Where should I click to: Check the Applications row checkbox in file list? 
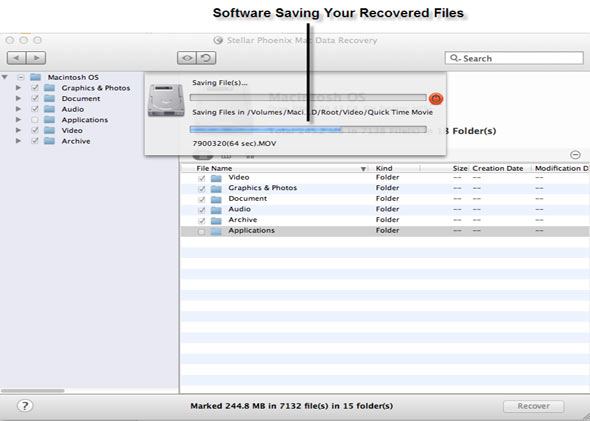point(202,231)
